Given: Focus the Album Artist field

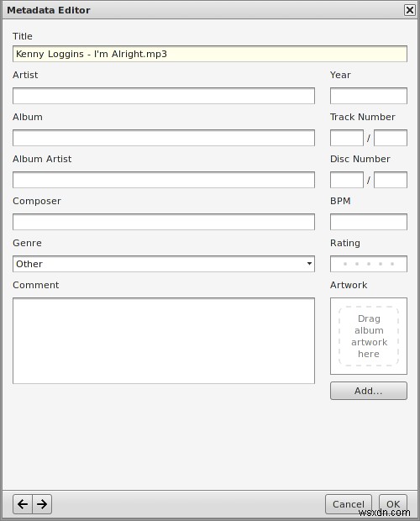Looking at the screenshot, I should 164,180.
